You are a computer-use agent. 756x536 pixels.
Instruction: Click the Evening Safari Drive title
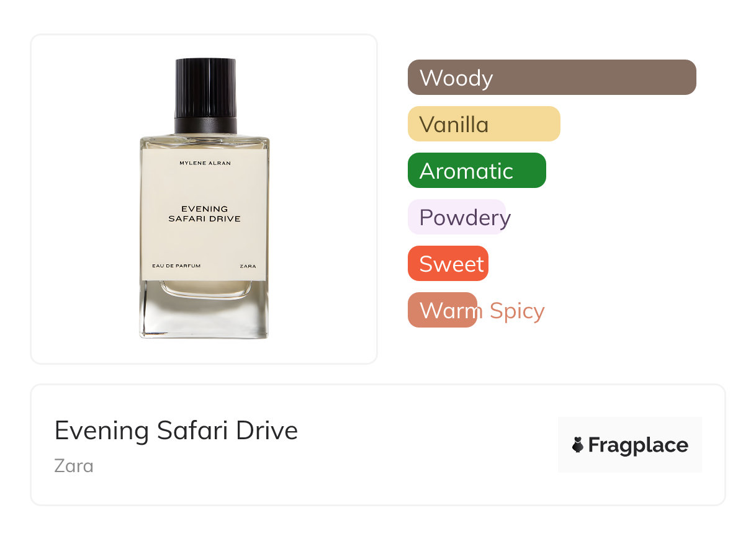[176, 431]
